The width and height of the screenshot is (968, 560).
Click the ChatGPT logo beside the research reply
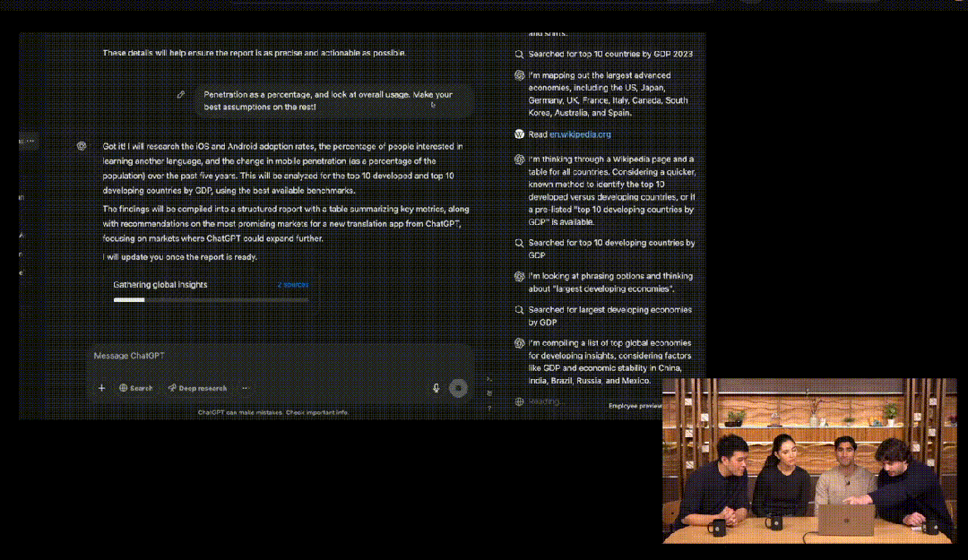[82, 146]
